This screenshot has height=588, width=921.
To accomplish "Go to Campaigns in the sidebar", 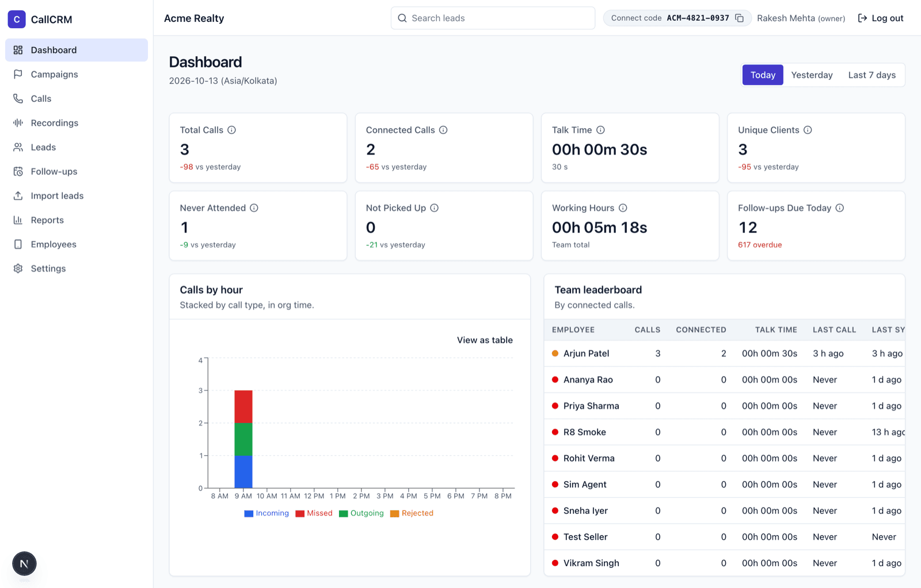I will pos(77,74).
